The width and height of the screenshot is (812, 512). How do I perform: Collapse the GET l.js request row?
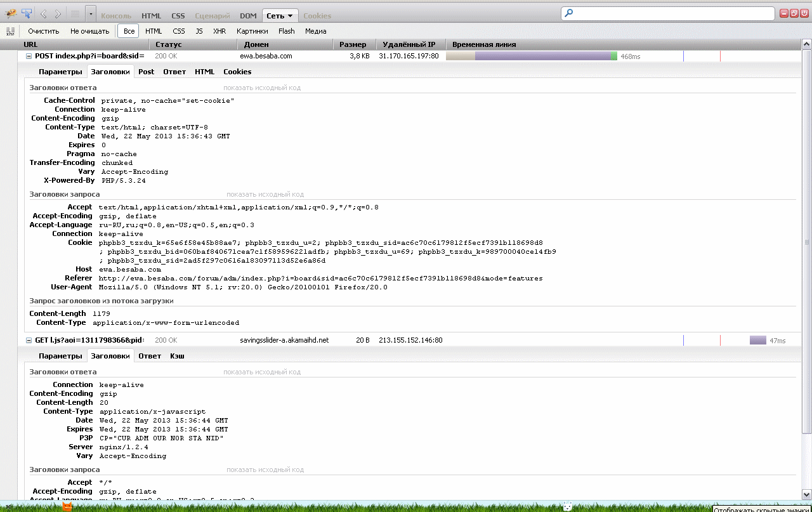point(29,341)
